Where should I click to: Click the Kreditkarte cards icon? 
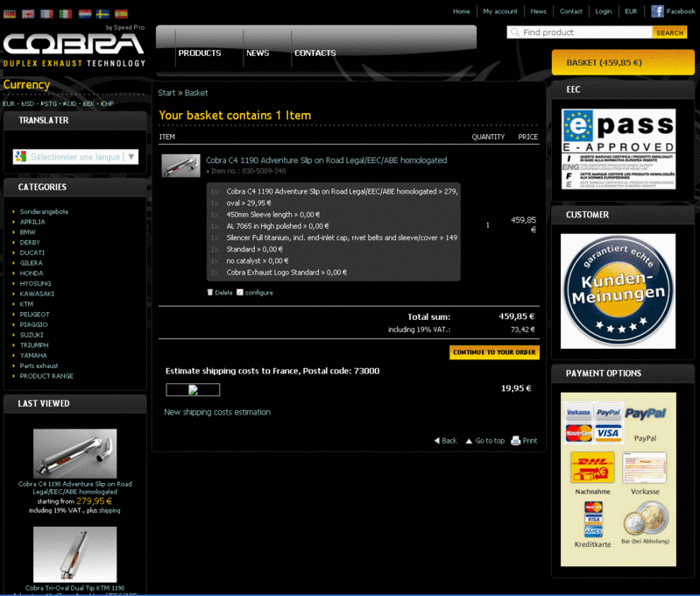(x=593, y=519)
